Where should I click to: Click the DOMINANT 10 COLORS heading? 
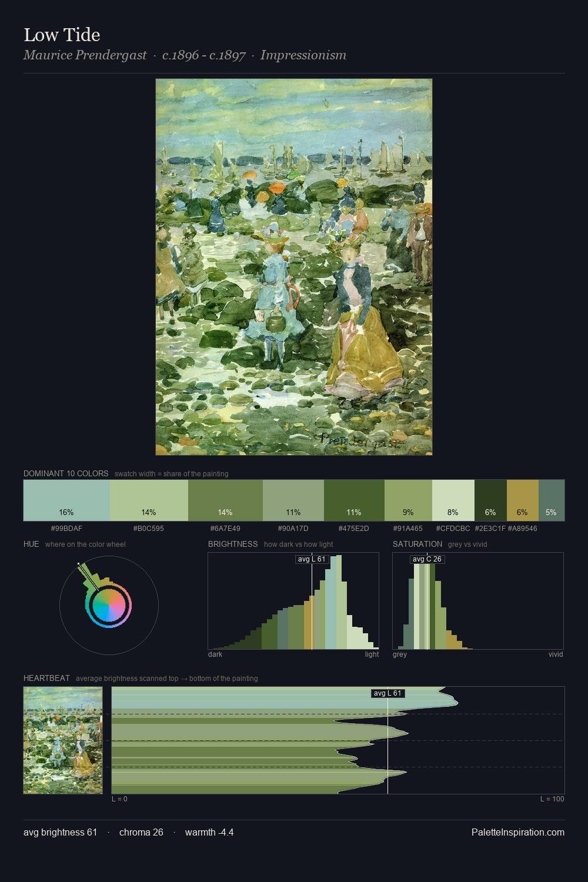pyautogui.click(x=66, y=473)
